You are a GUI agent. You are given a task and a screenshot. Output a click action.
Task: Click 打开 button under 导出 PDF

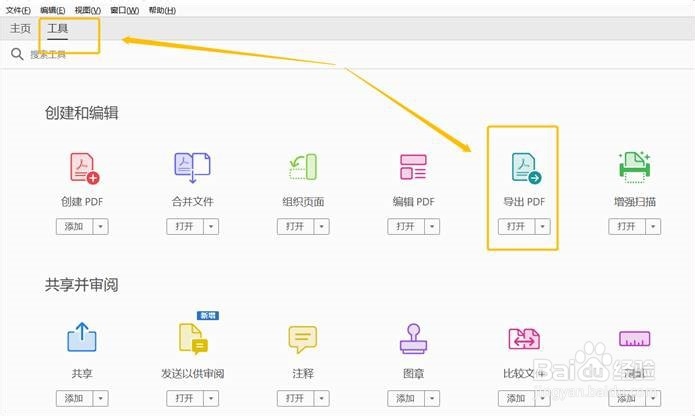[x=516, y=226]
